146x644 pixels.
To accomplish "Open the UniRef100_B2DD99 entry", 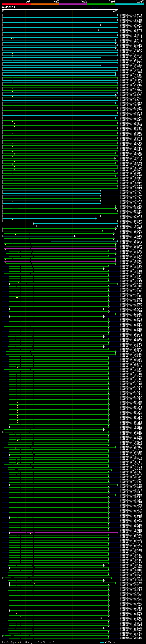I will tap(131, 248).
